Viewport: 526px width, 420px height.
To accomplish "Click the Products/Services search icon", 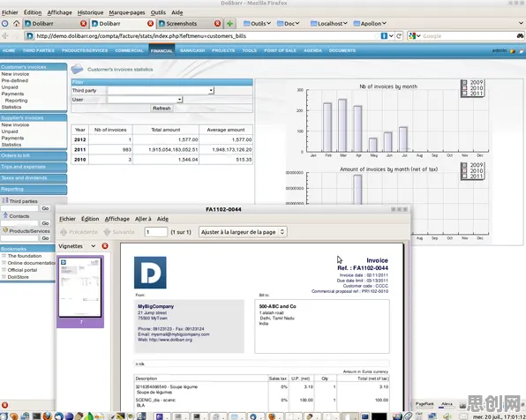I will point(5,230).
